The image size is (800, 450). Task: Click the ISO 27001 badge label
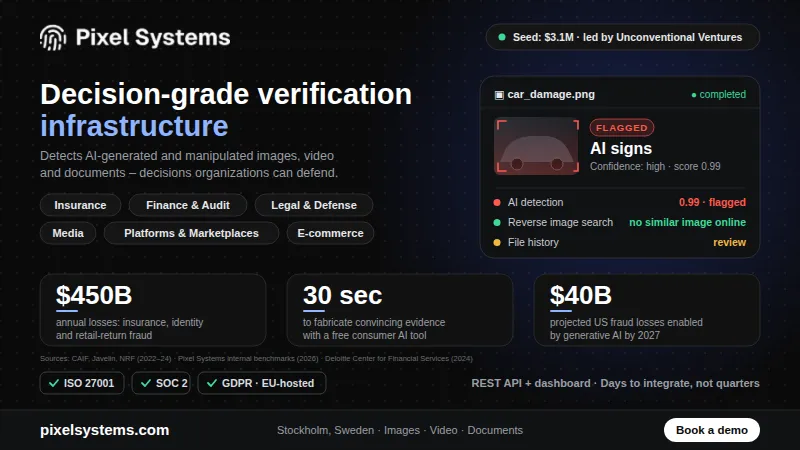point(89,383)
